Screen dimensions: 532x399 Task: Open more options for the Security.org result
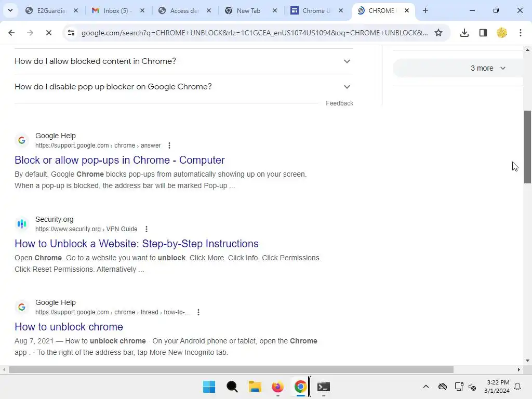pyautogui.click(x=146, y=229)
